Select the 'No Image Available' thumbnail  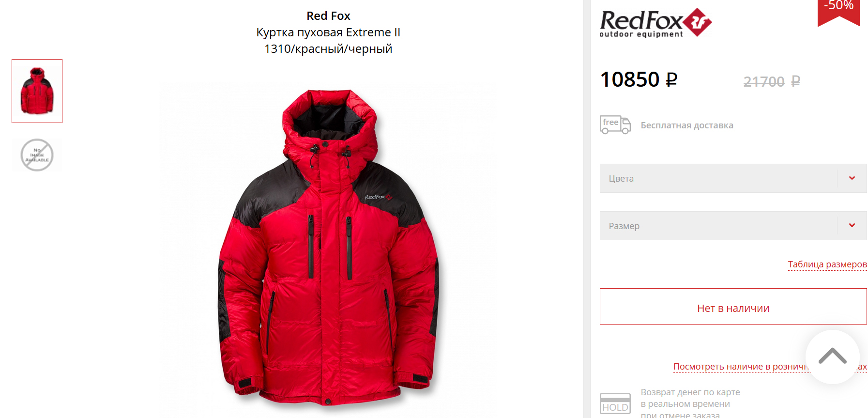(37, 155)
